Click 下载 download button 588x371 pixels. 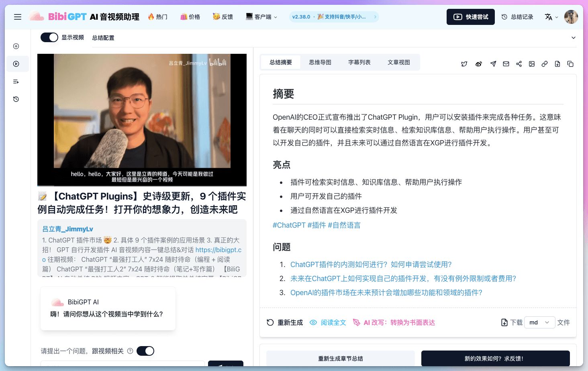tap(512, 322)
